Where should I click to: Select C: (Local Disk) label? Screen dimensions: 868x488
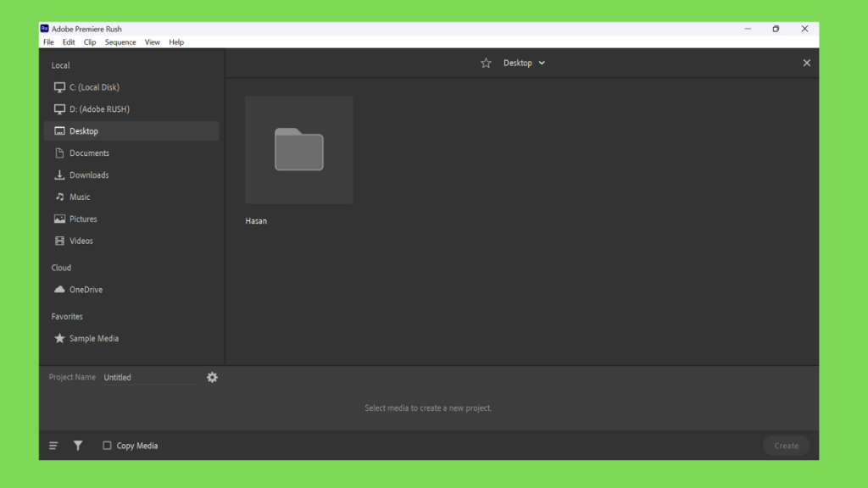point(94,87)
